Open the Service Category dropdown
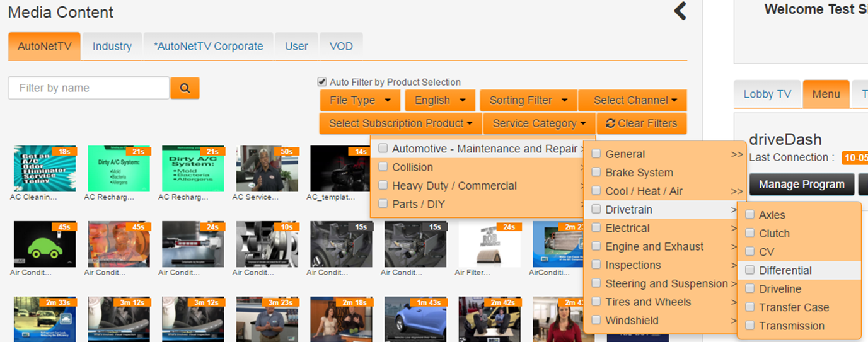This screenshot has width=868, height=342. [540, 123]
